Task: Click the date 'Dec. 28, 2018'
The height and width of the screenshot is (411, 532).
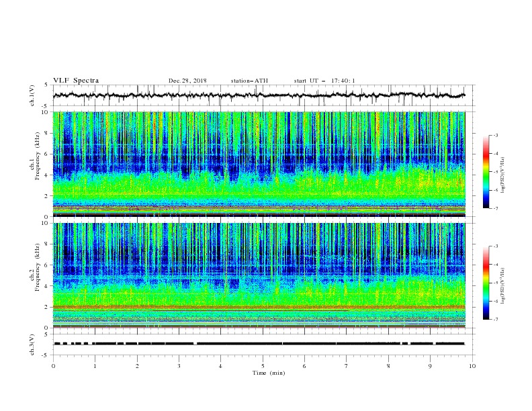Action: pyautogui.click(x=187, y=81)
